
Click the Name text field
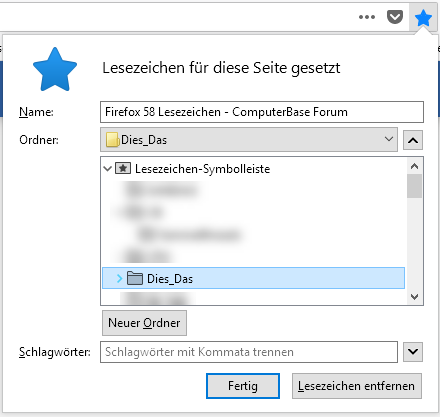[x=262, y=112]
